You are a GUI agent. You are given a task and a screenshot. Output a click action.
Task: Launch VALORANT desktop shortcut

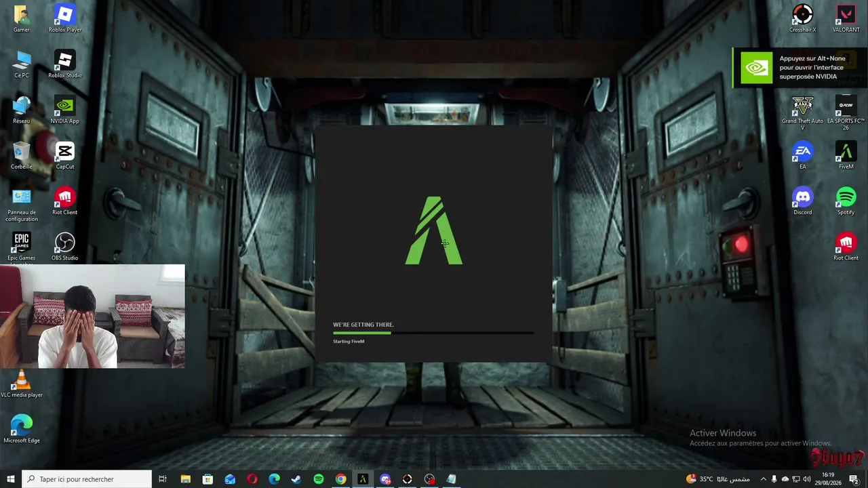[x=846, y=19]
